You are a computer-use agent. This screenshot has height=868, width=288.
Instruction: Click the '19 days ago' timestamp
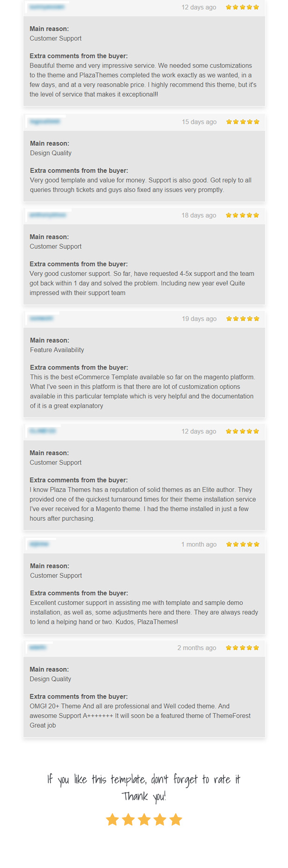[x=199, y=319]
